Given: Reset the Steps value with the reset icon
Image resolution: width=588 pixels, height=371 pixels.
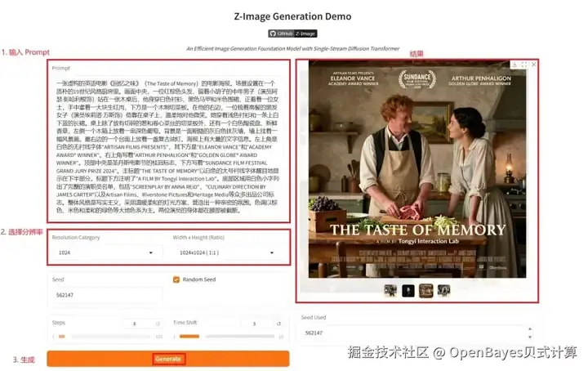Looking at the screenshot, I should pyautogui.click(x=158, y=324).
